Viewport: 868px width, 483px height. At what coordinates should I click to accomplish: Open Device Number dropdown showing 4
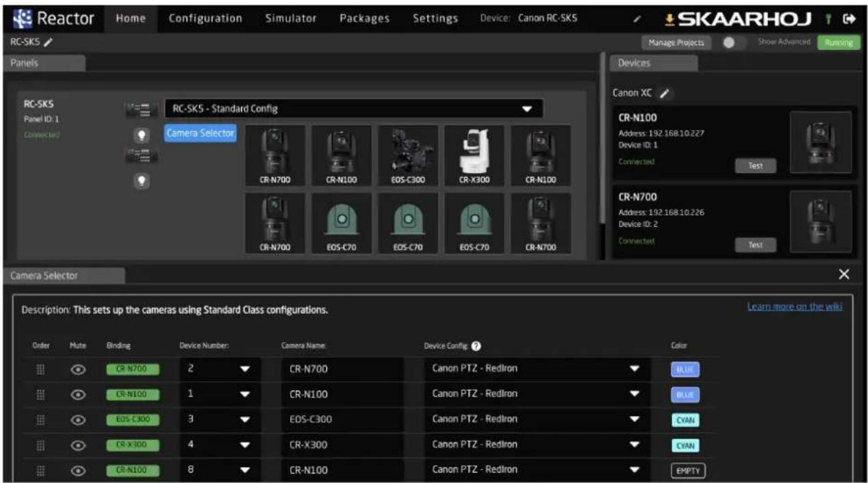pyautogui.click(x=219, y=445)
